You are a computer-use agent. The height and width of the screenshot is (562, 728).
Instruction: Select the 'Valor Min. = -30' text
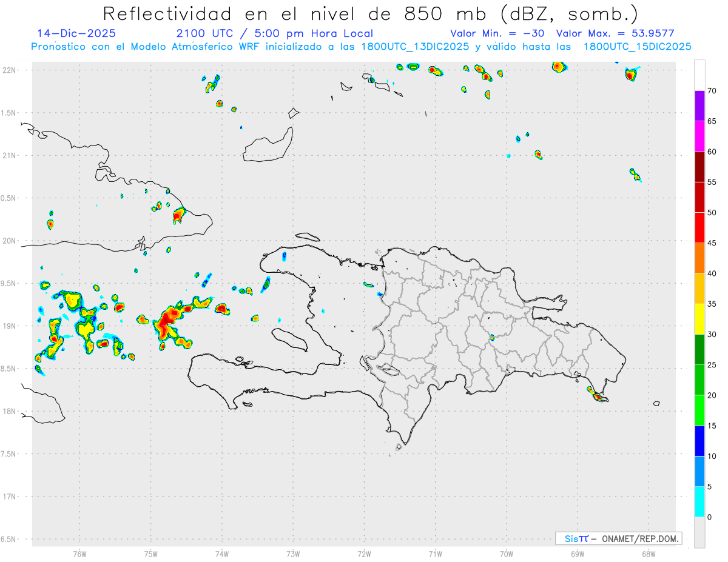[497, 33]
